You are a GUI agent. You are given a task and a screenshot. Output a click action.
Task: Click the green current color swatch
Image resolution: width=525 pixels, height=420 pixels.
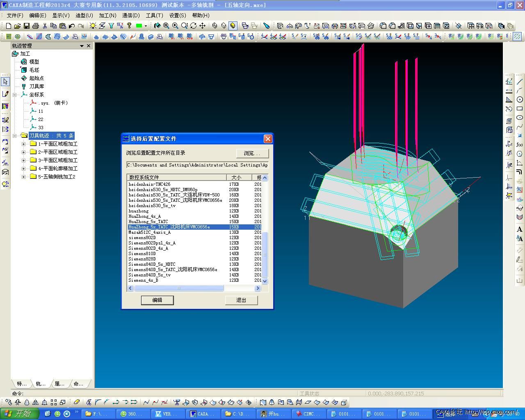[139, 26]
